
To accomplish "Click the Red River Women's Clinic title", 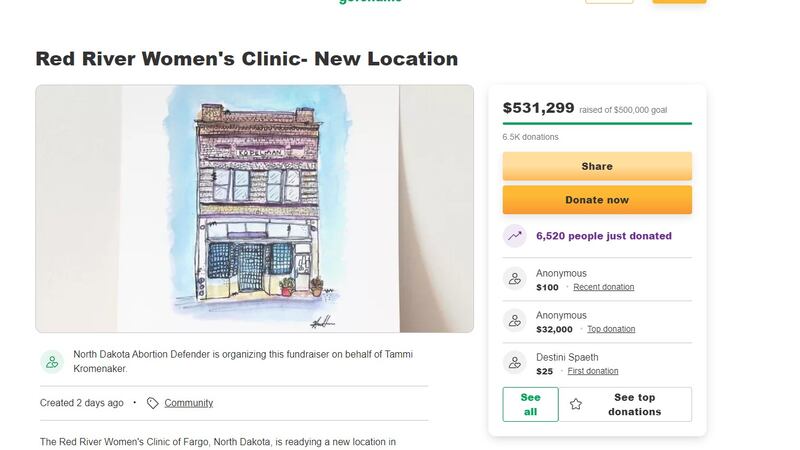I will click(246, 58).
